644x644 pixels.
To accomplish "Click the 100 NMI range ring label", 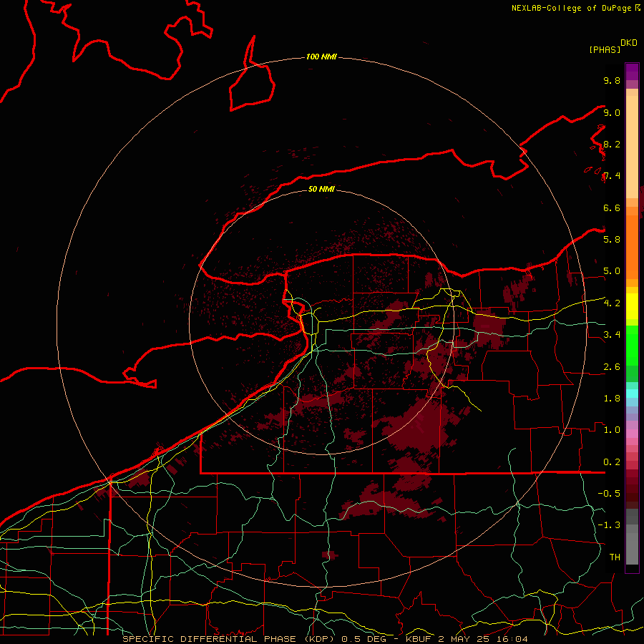I will 321,57.
